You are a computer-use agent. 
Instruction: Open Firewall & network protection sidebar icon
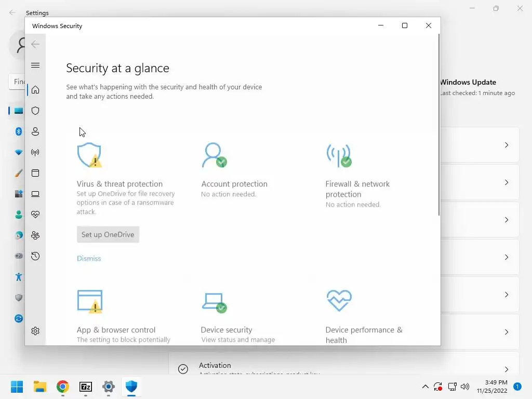35,152
